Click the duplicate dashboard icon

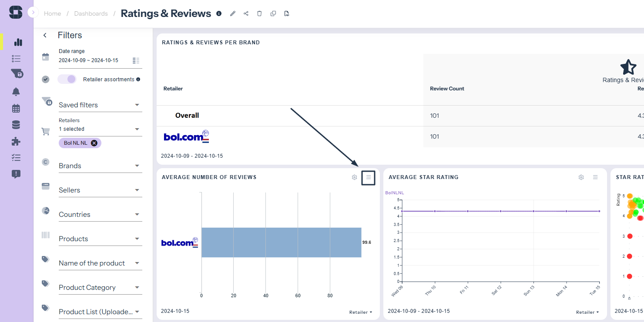coord(273,13)
